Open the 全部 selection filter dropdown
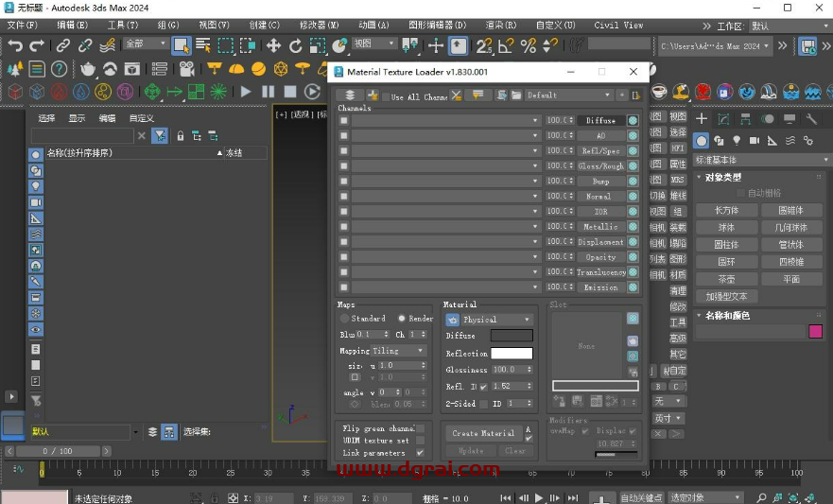The height and width of the screenshot is (504, 833). (146, 43)
